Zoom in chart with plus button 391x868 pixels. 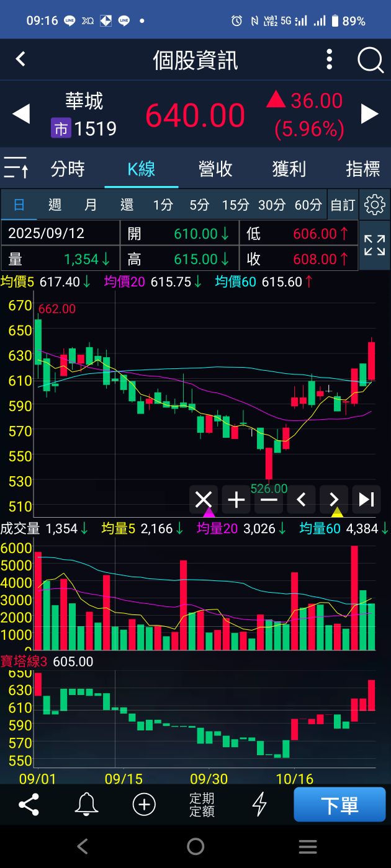click(x=236, y=499)
